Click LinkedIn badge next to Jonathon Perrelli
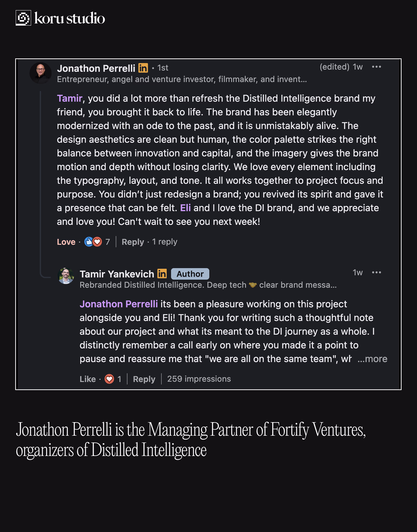 click(143, 68)
